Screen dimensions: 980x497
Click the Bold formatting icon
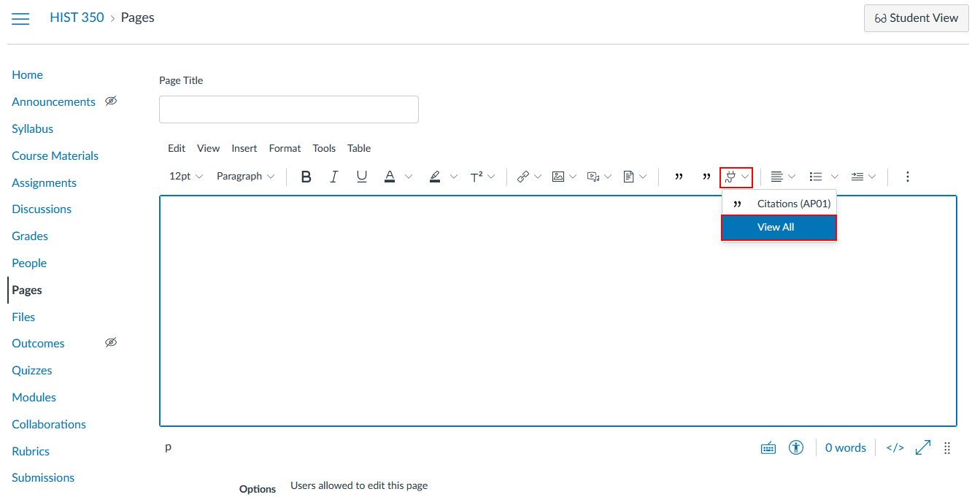point(306,177)
